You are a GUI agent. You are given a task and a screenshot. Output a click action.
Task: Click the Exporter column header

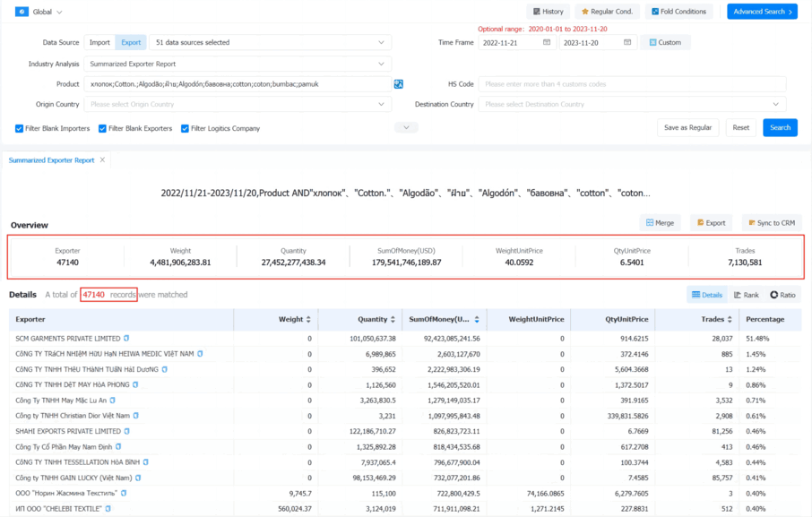tap(30, 319)
